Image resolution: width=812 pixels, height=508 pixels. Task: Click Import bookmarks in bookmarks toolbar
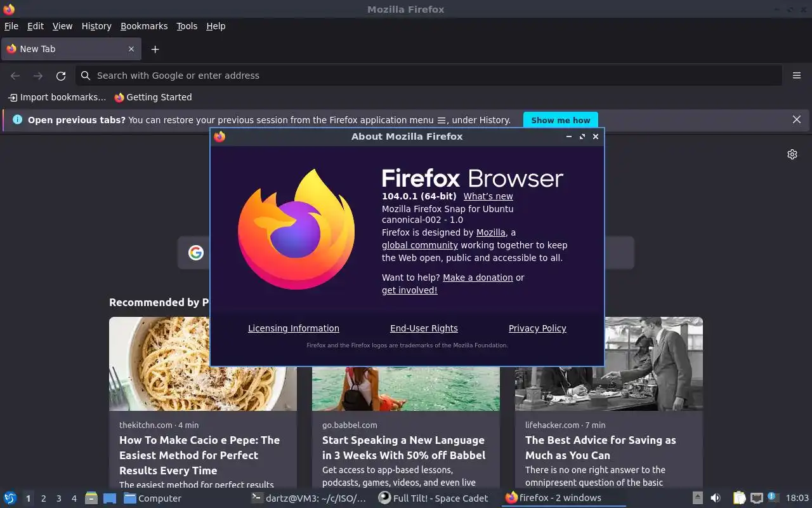57,97
